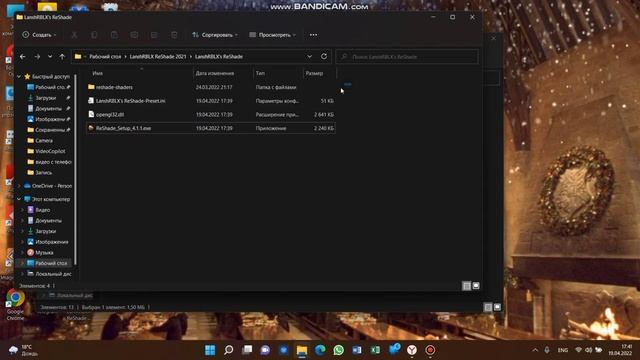Viewport: 640px width, 360px height.
Task: Open Видео under Этот компьютер
Action: [42, 210]
